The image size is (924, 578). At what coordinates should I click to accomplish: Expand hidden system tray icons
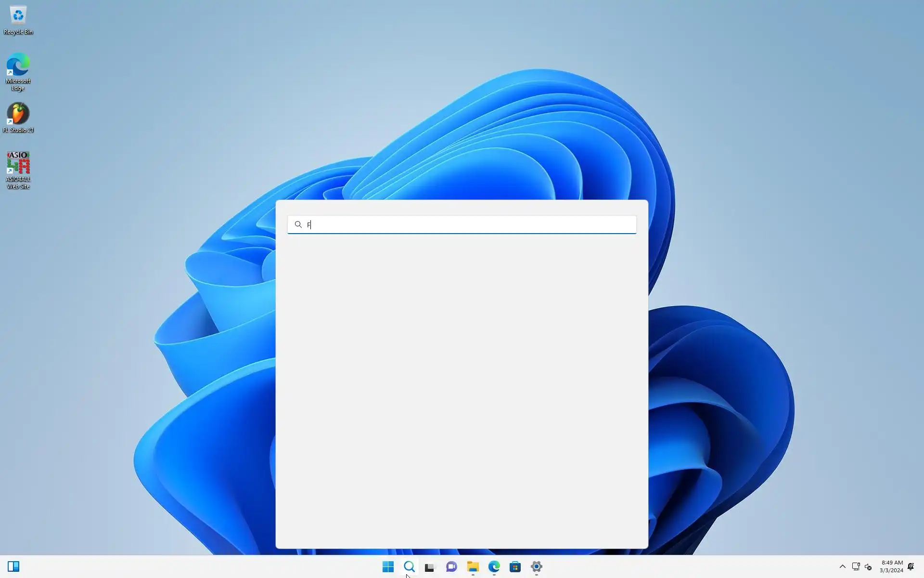pyautogui.click(x=842, y=566)
